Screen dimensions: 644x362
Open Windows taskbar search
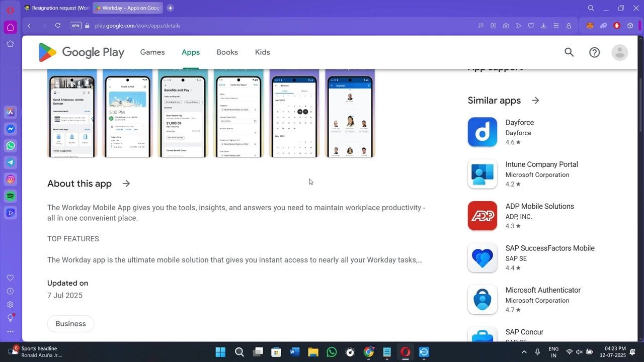tap(239, 352)
